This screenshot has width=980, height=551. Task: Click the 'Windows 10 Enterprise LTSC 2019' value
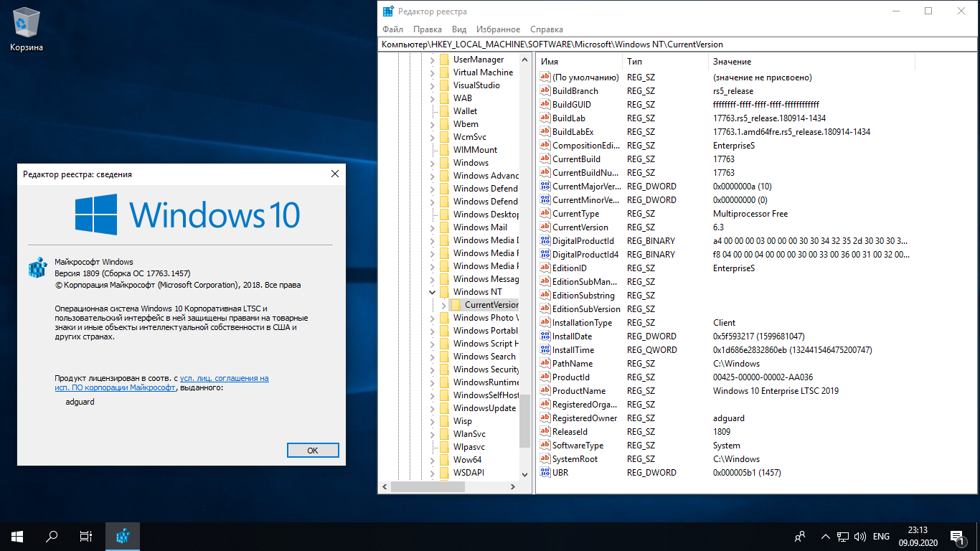click(x=776, y=391)
